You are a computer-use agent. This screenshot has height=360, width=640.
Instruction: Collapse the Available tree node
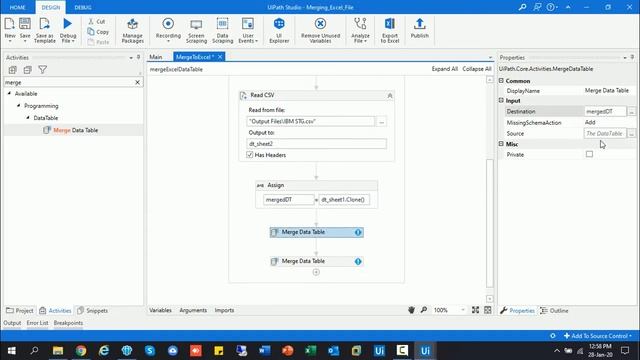click(9, 93)
